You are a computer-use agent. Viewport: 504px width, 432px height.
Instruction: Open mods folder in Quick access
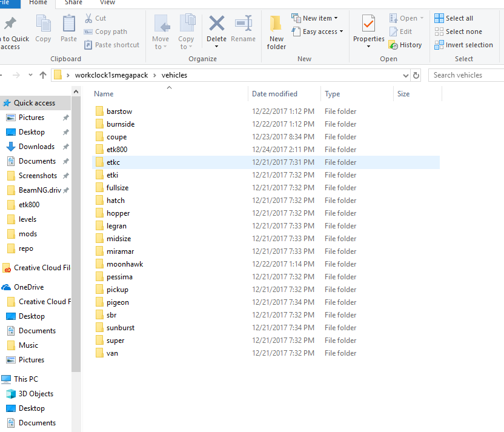tap(22, 234)
